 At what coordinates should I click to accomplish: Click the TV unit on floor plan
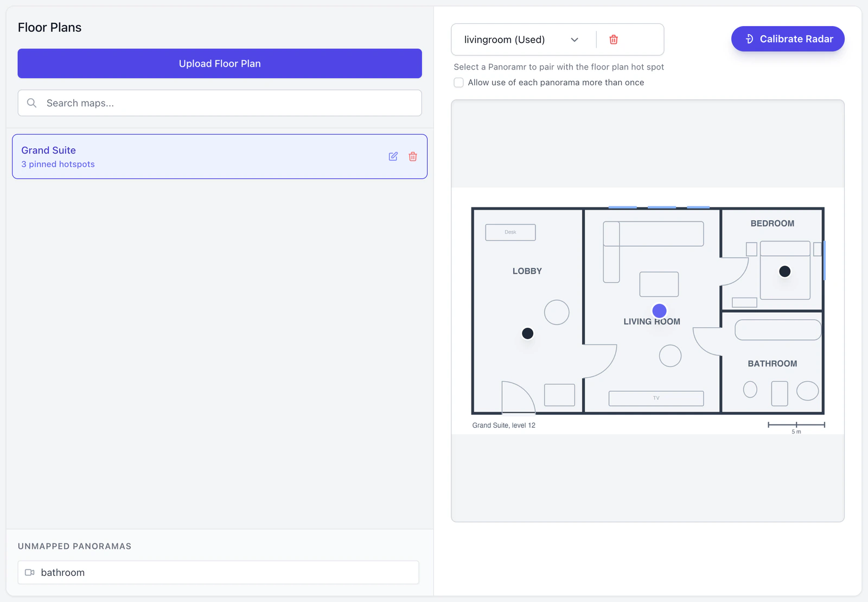click(x=656, y=398)
